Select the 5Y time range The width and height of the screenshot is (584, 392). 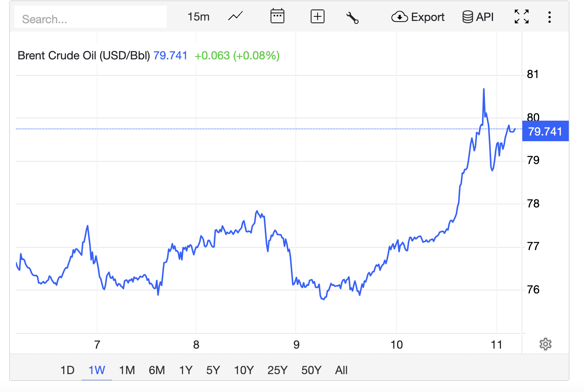click(x=213, y=370)
